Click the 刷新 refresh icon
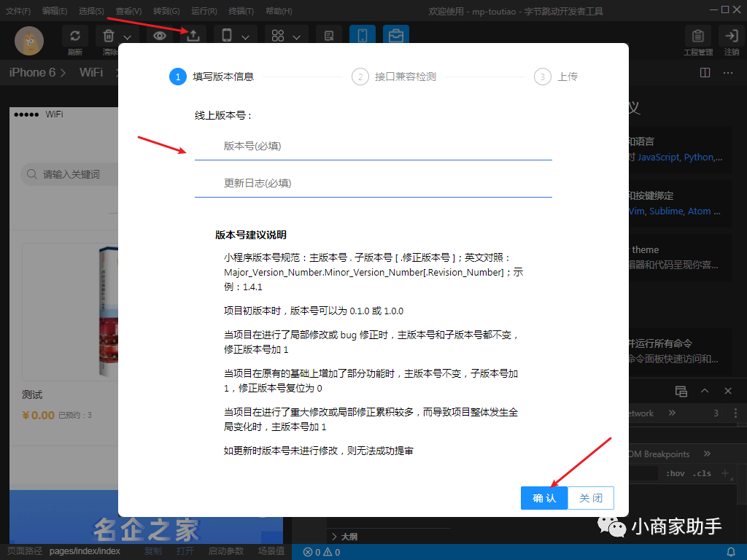The width and height of the screenshot is (747, 560). [x=75, y=36]
